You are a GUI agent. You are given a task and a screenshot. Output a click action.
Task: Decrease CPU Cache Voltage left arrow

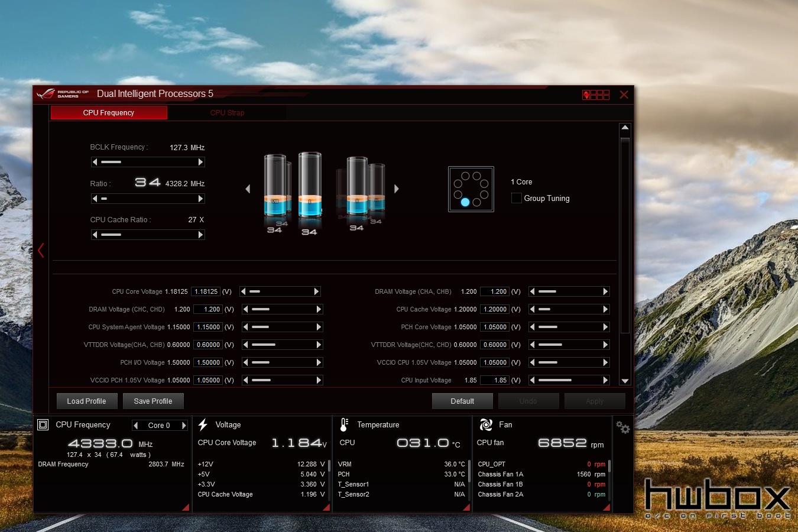[532, 309]
